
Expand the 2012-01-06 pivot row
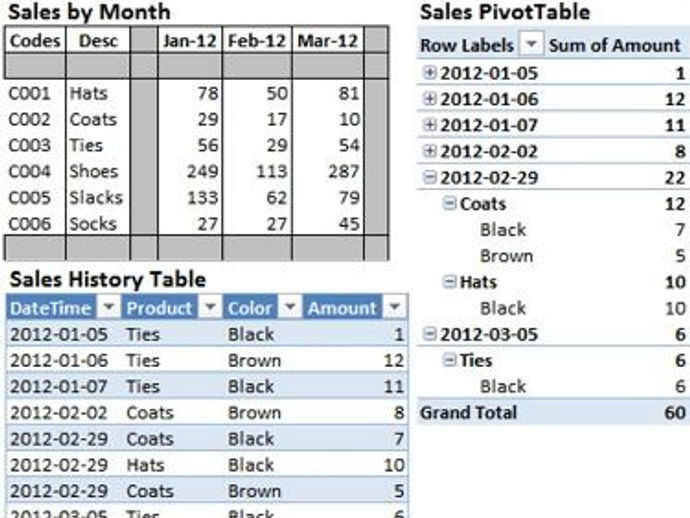(x=429, y=99)
